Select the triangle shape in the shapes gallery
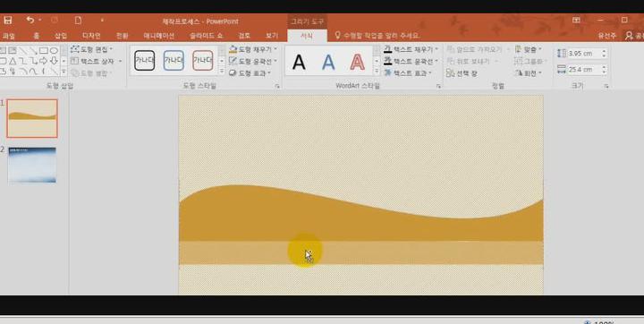This screenshot has height=324, width=644. [x=13, y=61]
